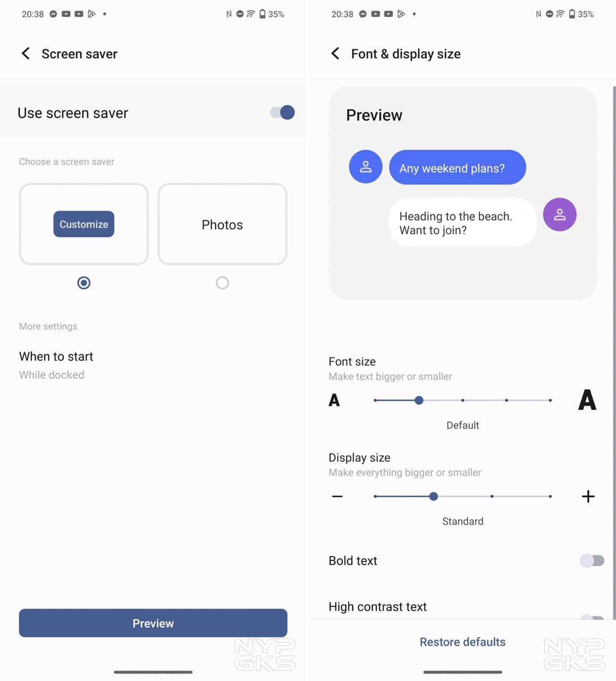Turn off Use screen saver switch
The height and width of the screenshot is (681, 616).
[x=282, y=112]
